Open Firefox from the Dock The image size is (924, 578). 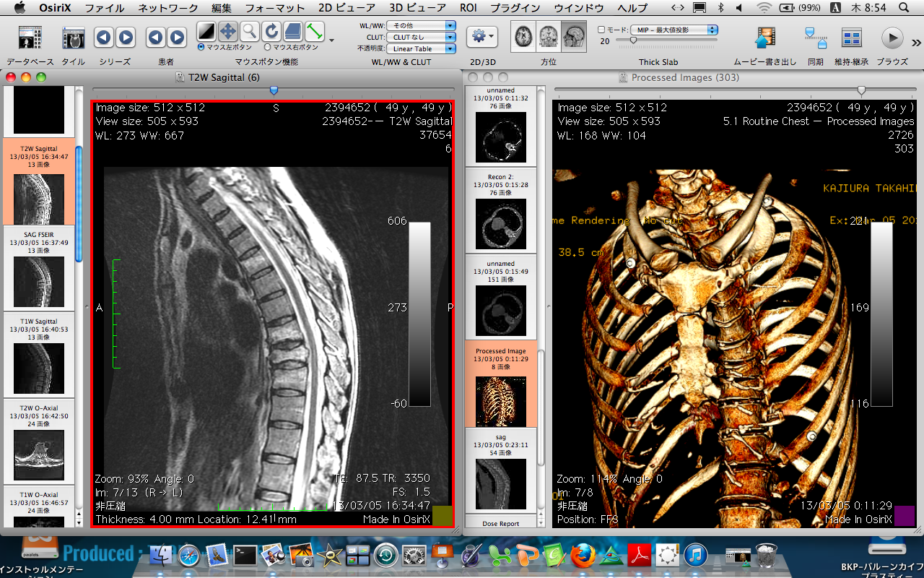coord(583,555)
